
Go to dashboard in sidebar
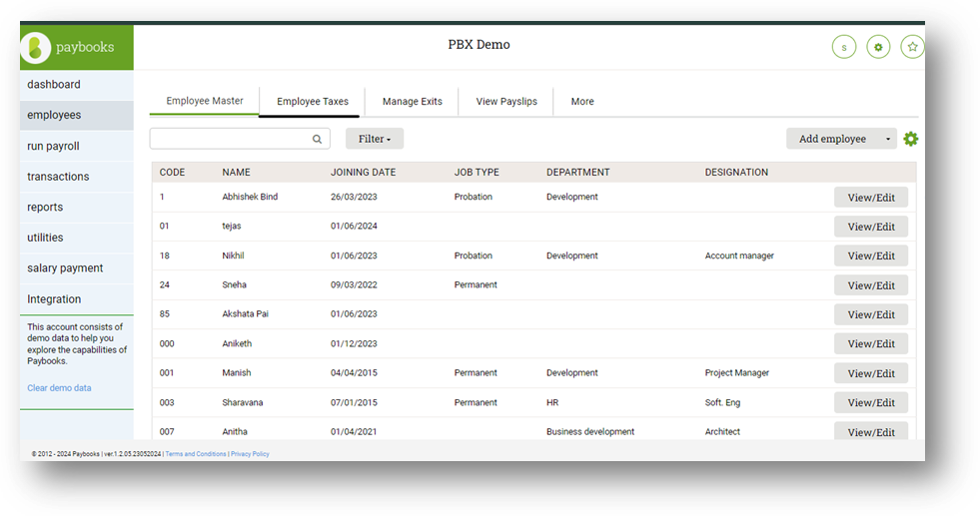(76, 84)
